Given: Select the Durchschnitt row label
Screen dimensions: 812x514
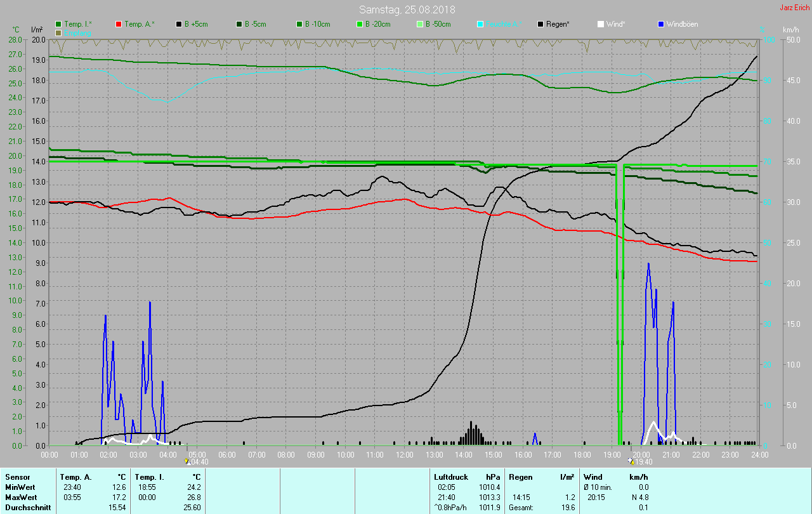Looking at the screenshot, I should (28, 508).
